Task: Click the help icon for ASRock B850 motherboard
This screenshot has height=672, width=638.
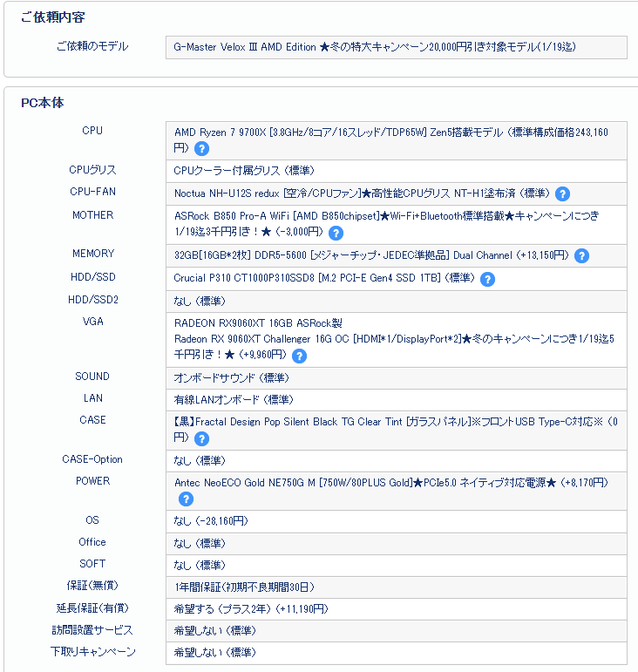Action: [336, 233]
